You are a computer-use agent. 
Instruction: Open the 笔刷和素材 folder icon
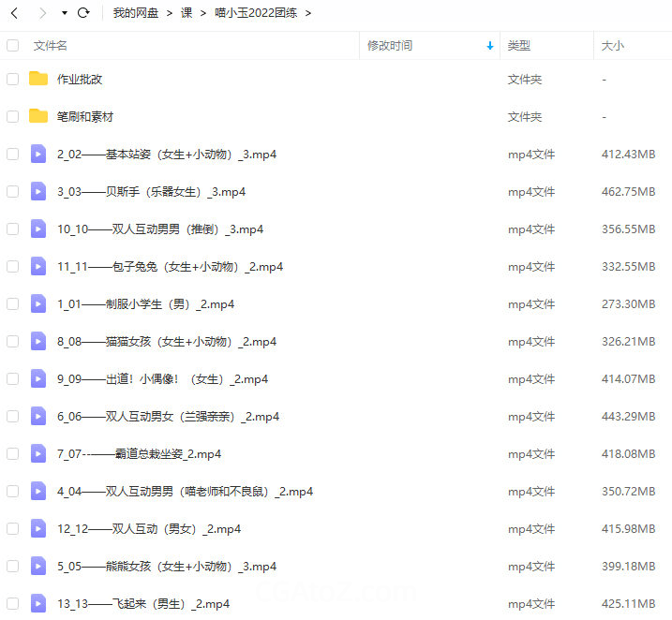click(38, 116)
